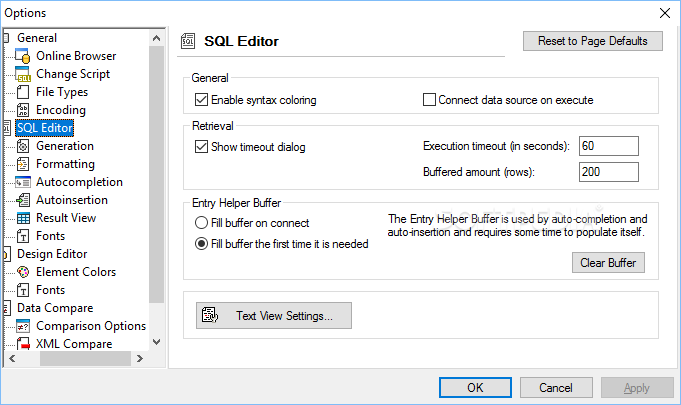Select the Autocompletion icon in tree
The height and width of the screenshot is (405, 681).
[x=23, y=182]
